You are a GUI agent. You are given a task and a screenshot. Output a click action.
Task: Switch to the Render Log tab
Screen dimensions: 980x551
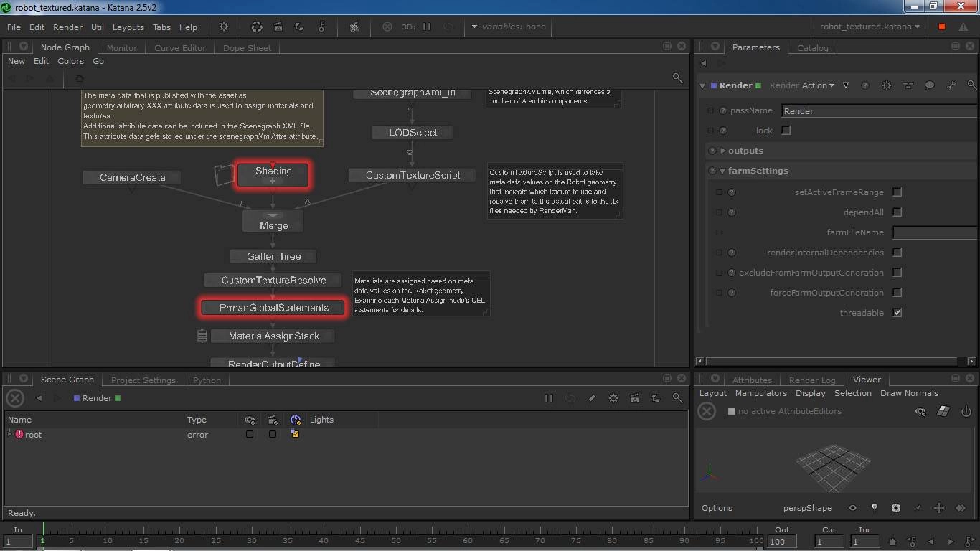pyautogui.click(x=812, y=380)
